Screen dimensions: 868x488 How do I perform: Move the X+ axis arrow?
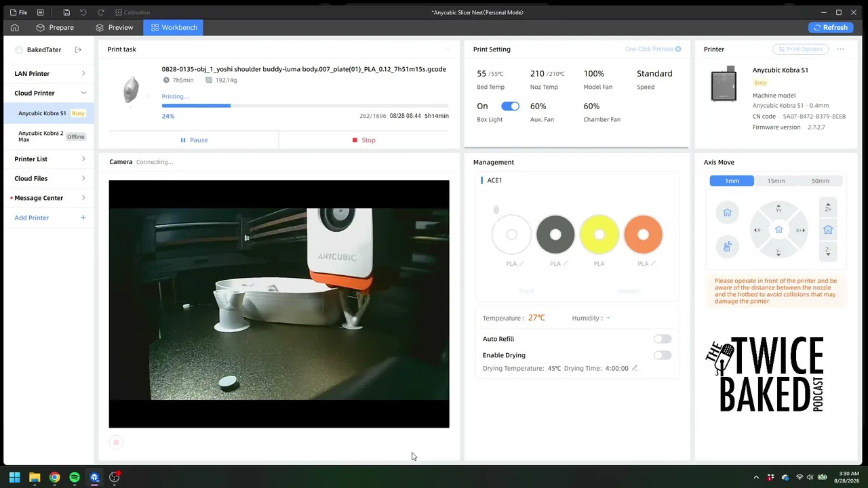800,230
